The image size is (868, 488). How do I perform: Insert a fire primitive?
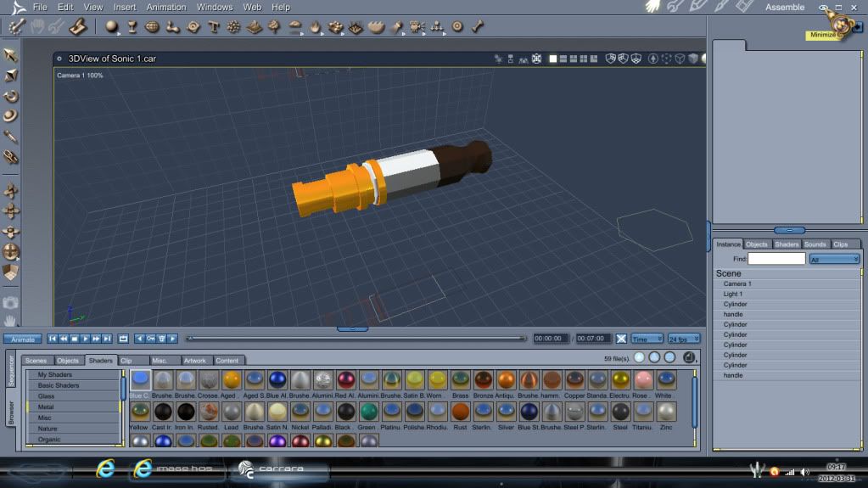click(x=315, y=26)
